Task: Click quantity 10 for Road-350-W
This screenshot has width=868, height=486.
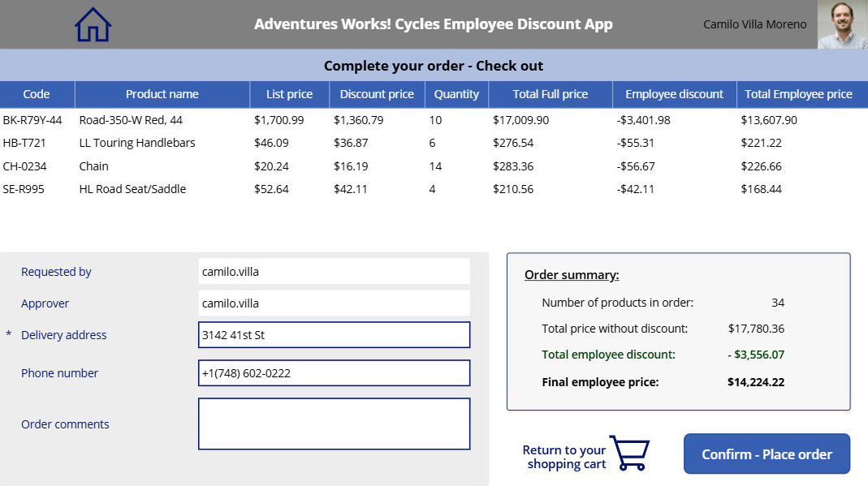Action: (435, 120)
